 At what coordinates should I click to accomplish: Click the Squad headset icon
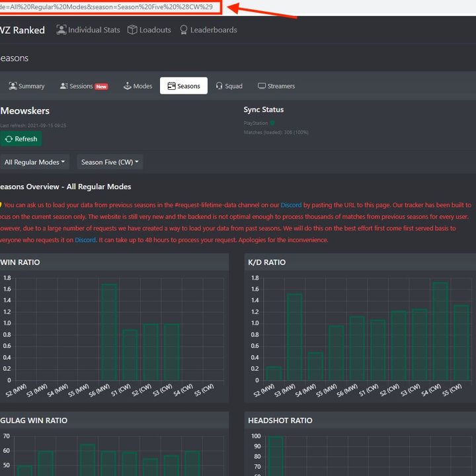(219, 86)
